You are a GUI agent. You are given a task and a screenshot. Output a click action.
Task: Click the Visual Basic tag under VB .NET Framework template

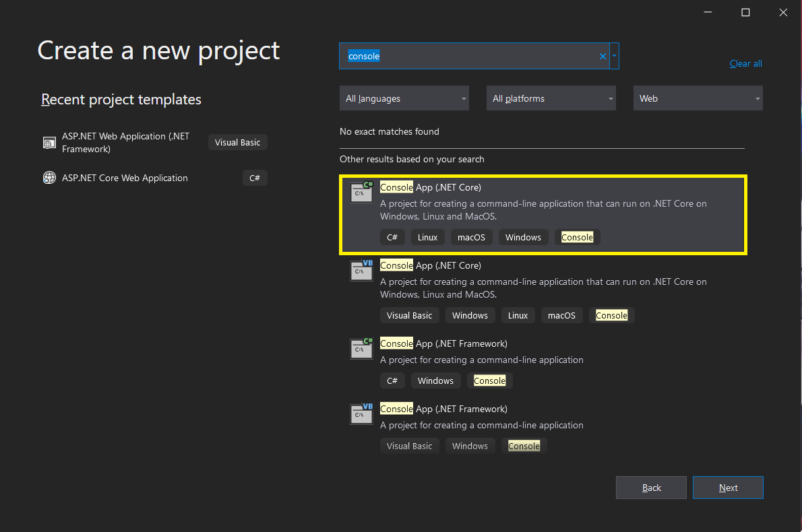pyautogui.click(x=409, y=446)
